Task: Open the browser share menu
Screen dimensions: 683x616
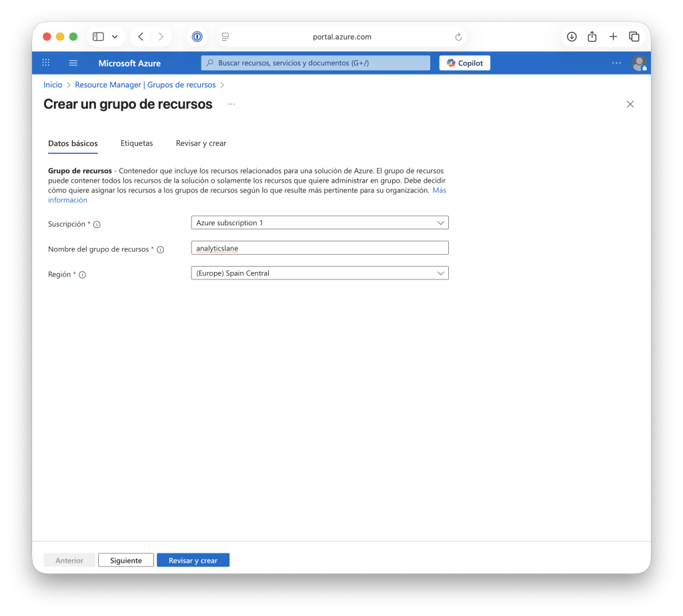Action: click(592, 37)
